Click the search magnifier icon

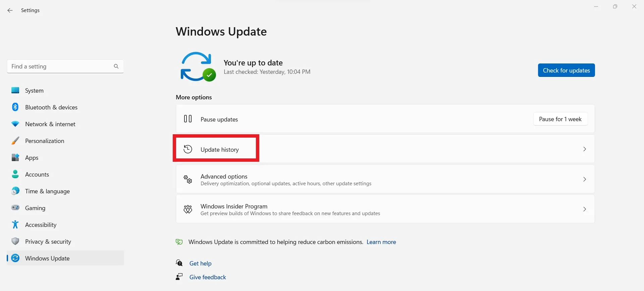(116, 66)
